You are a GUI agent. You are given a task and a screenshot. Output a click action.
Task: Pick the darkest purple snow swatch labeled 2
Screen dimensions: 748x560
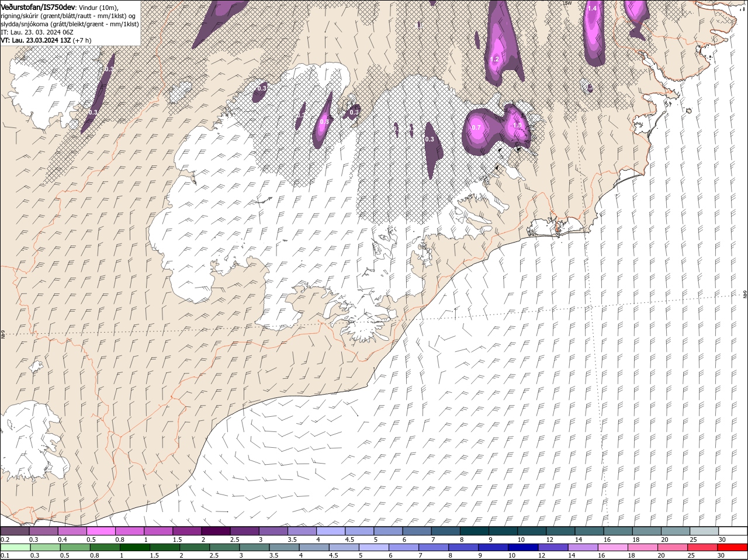216,531
